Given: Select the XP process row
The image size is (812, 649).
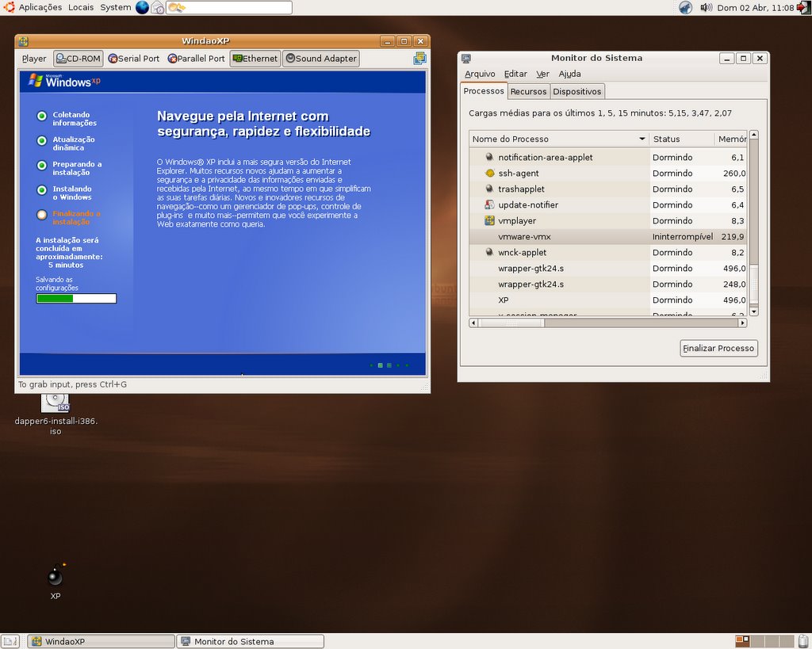Looking at the screenshot, I should coord(608,300).
